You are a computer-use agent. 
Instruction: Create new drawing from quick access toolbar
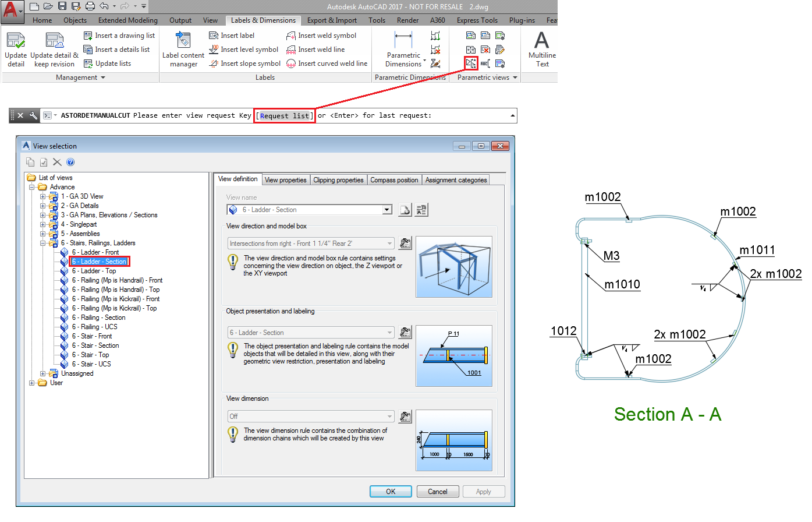click(x=34, y=6)
